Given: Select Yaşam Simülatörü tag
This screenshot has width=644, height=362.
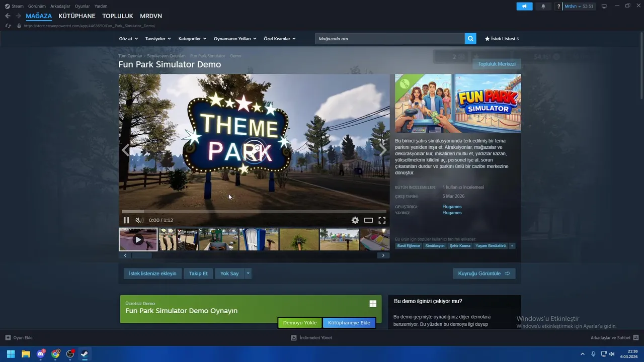Looking at the screenshot, I should pyautogui.click(x=491, y=246).
